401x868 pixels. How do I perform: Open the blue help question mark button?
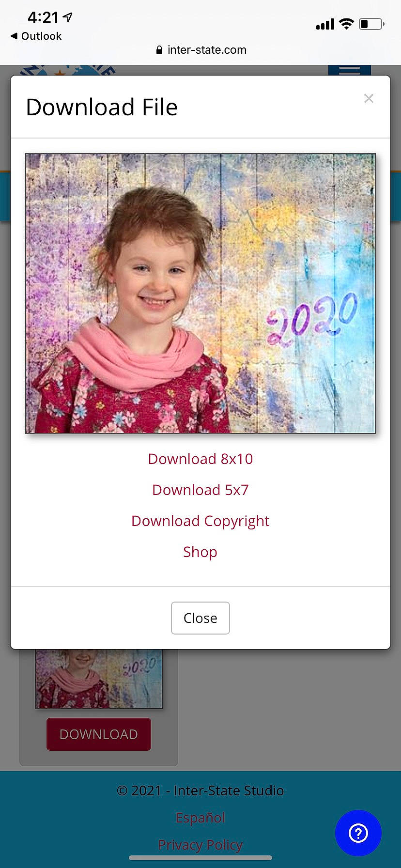(x=358, y=833)
